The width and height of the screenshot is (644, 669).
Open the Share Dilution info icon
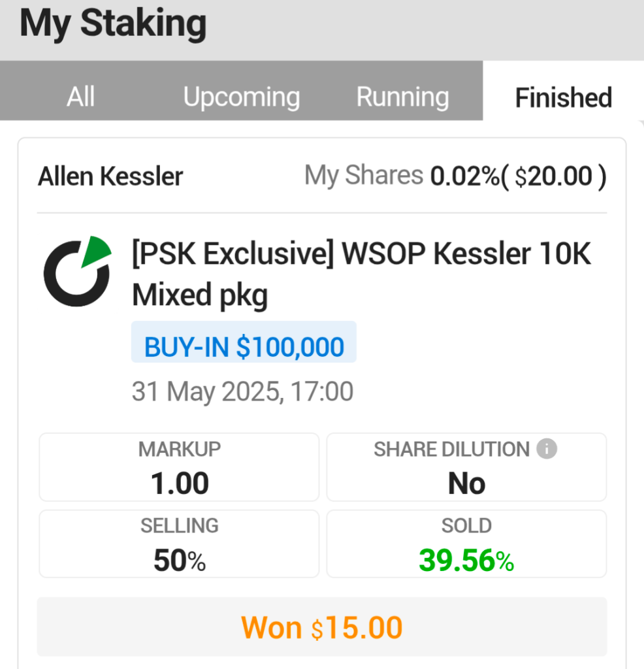coord(547,449)
